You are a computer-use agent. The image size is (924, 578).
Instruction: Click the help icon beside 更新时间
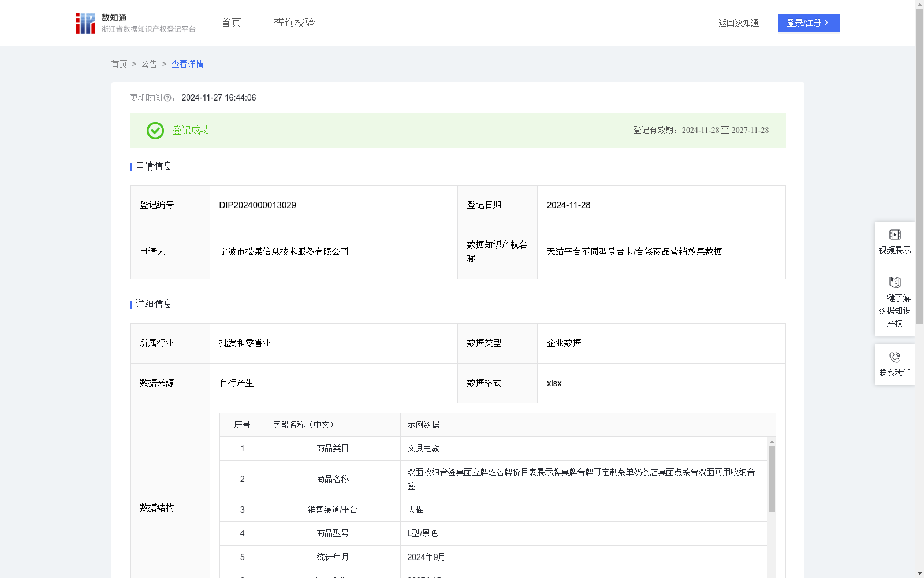coord(167,98)
